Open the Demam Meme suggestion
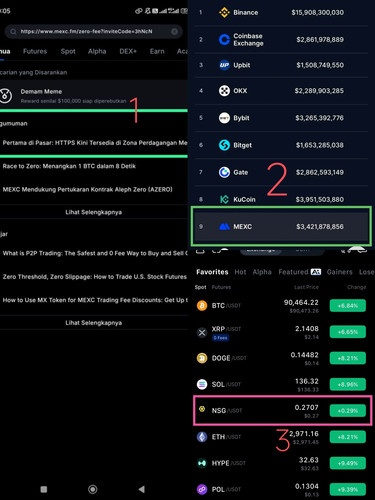This screenshot has width=375, height=500. coord(94,96)
